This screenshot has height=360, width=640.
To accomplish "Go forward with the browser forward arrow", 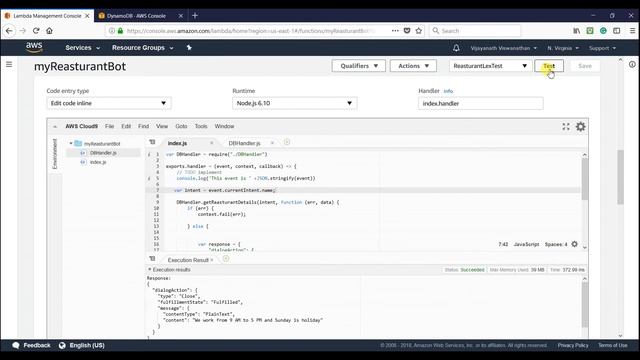I will pyautogui.click(x=22, y=31).
